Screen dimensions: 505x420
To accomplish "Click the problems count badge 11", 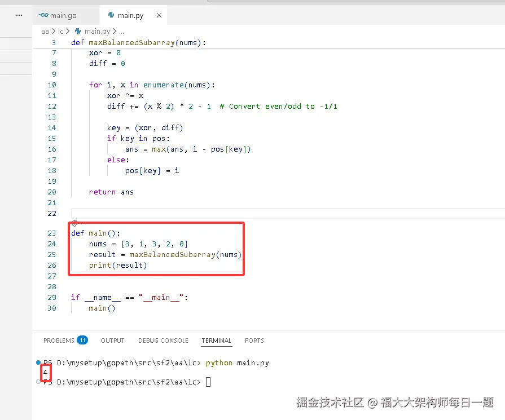I will click(82, 340).
